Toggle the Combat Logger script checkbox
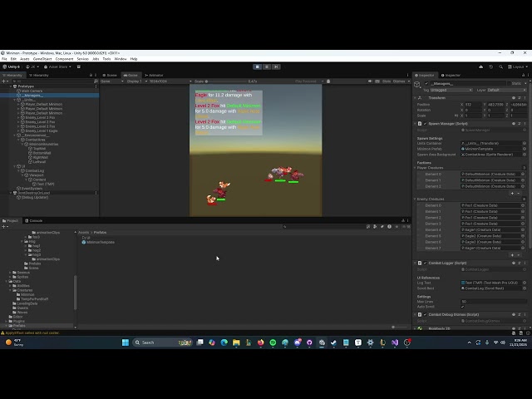The width and height of the screenshot is (532, 399). [425, 264]
